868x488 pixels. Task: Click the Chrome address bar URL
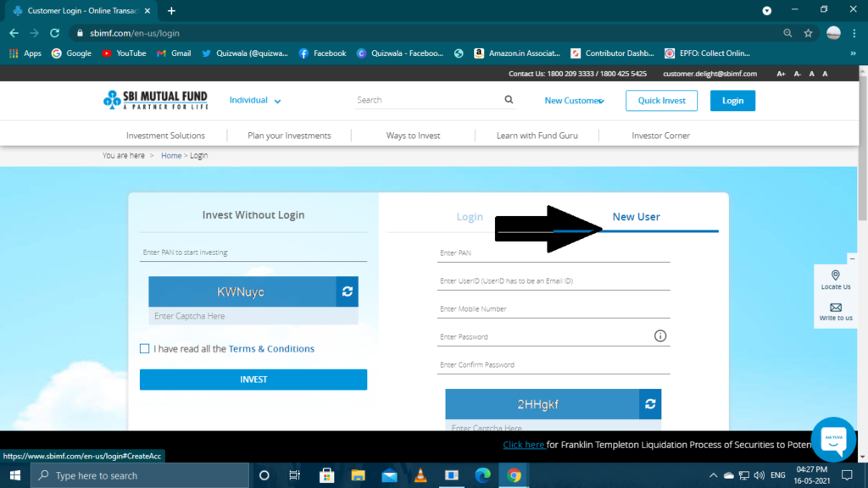[135, 33]
